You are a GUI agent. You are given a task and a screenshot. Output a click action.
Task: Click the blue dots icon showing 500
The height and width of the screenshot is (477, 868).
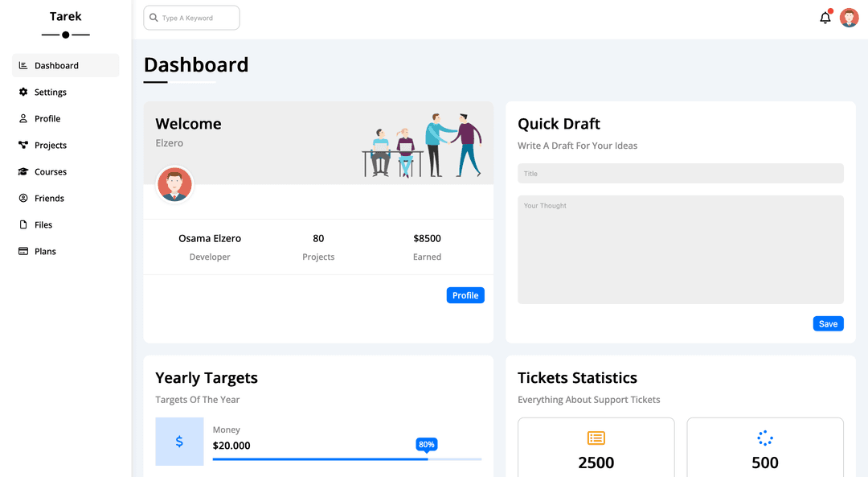tap(764, 438)
